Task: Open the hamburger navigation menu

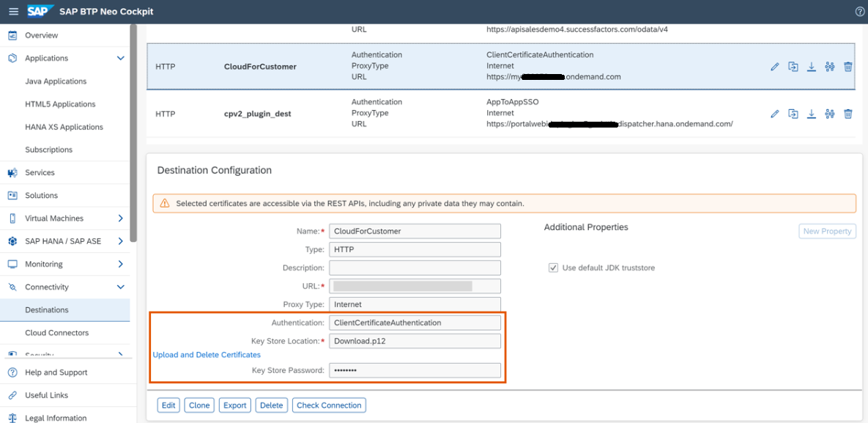Action: pos(13,12)
